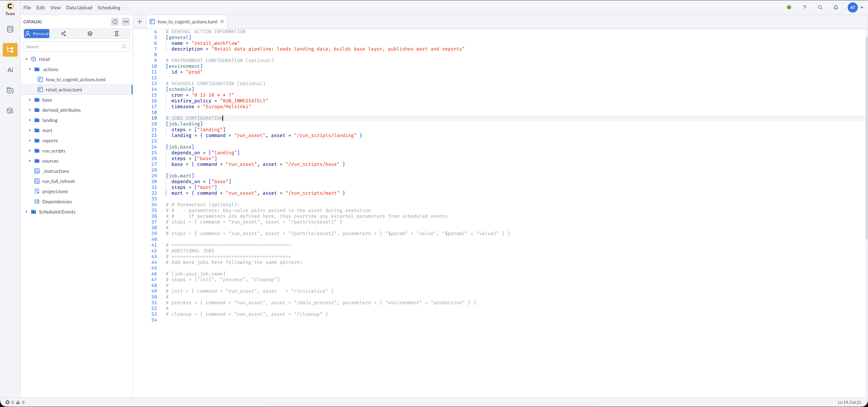Collapse the retail catalog node

coord(26,59)
